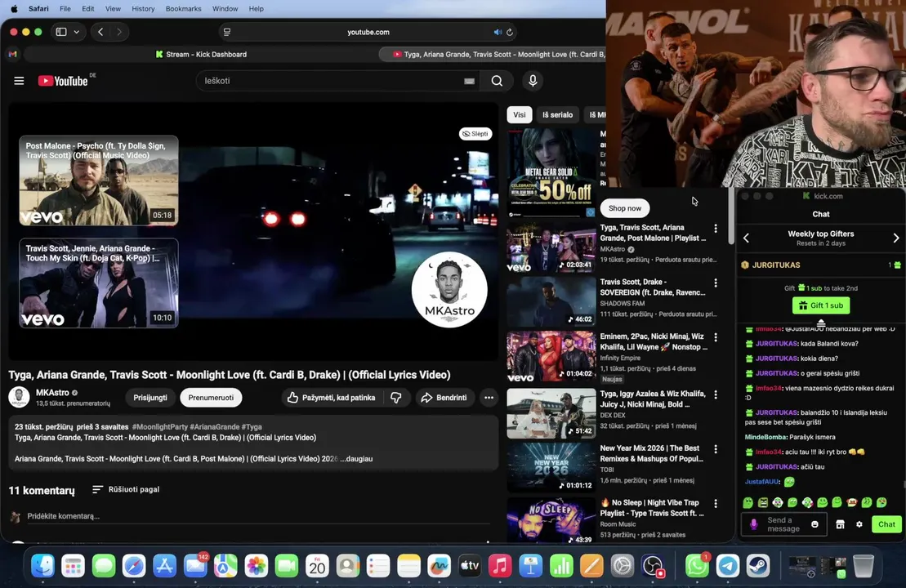Dislike the Moonlight Love video
The width and height of the screenshot is (906, 588).
click(x=396, y=398)
